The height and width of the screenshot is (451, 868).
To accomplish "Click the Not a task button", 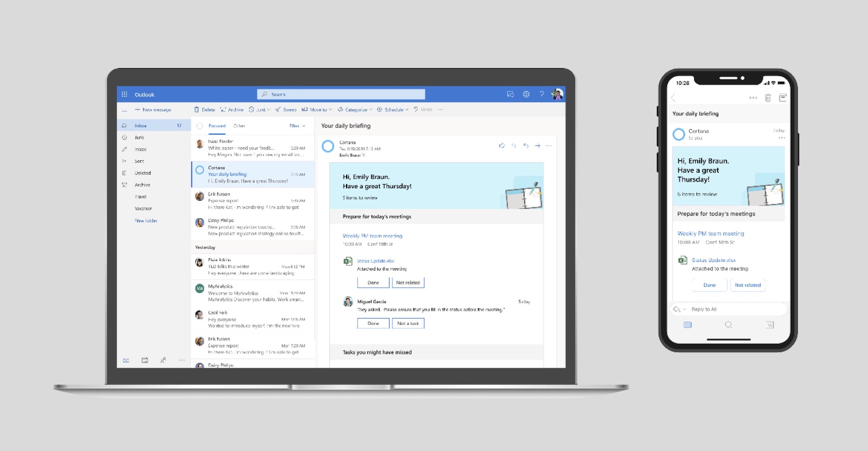I will point(408,324).
